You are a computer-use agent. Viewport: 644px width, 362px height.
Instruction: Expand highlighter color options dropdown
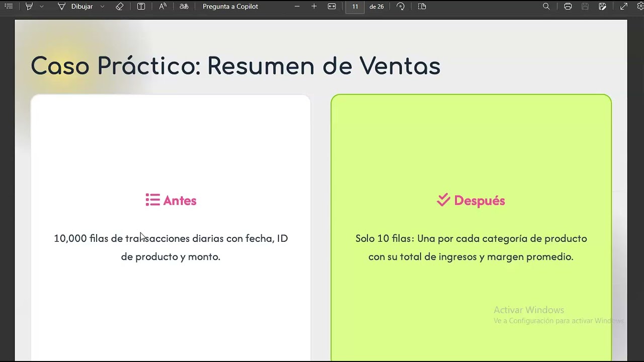click(41, 7)
